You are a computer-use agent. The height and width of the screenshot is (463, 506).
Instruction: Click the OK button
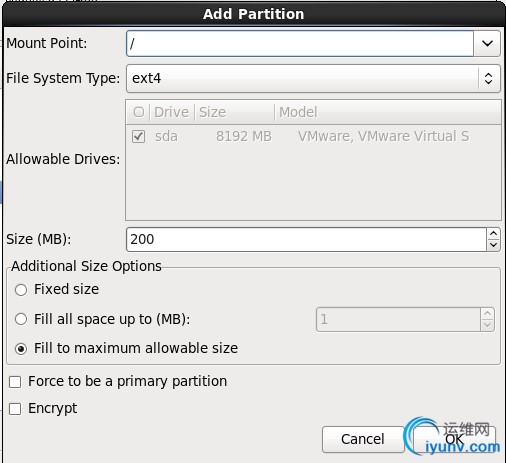pos(455,439)
